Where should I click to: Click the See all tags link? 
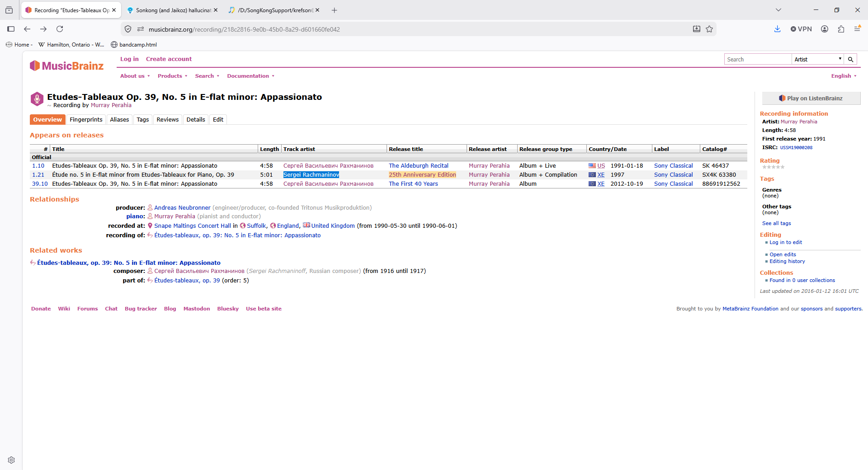(776, 223)
